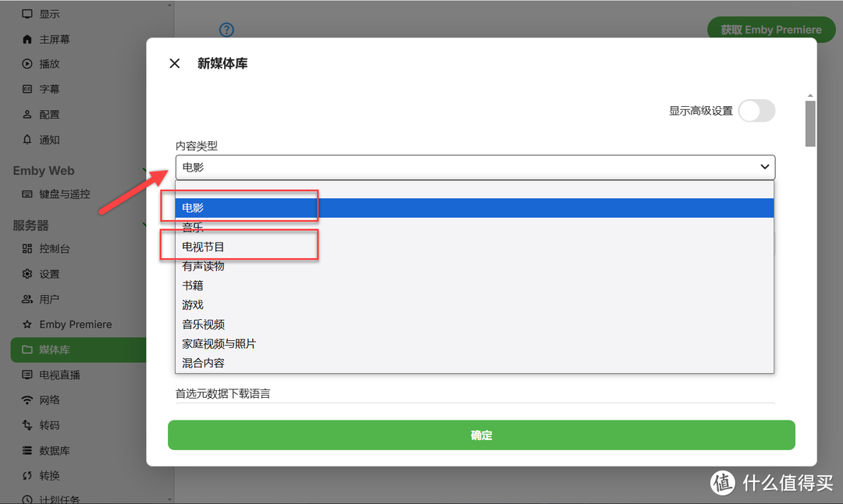Open 主屏幕 settings in sidebar
The width and height of the screenshot is (843, 504).
55,39
